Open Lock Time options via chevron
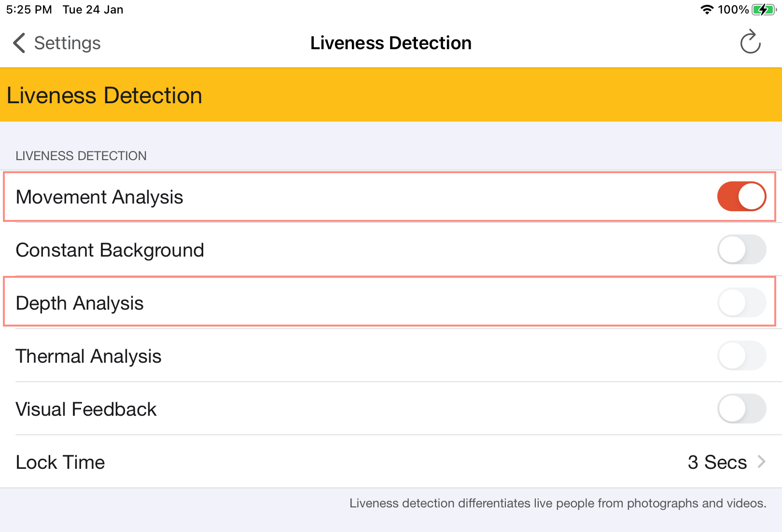 point(762,462)
